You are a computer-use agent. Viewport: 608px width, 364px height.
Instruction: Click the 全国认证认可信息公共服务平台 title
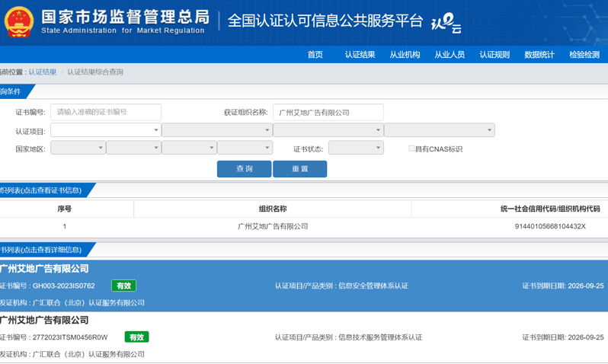[325, 21]
